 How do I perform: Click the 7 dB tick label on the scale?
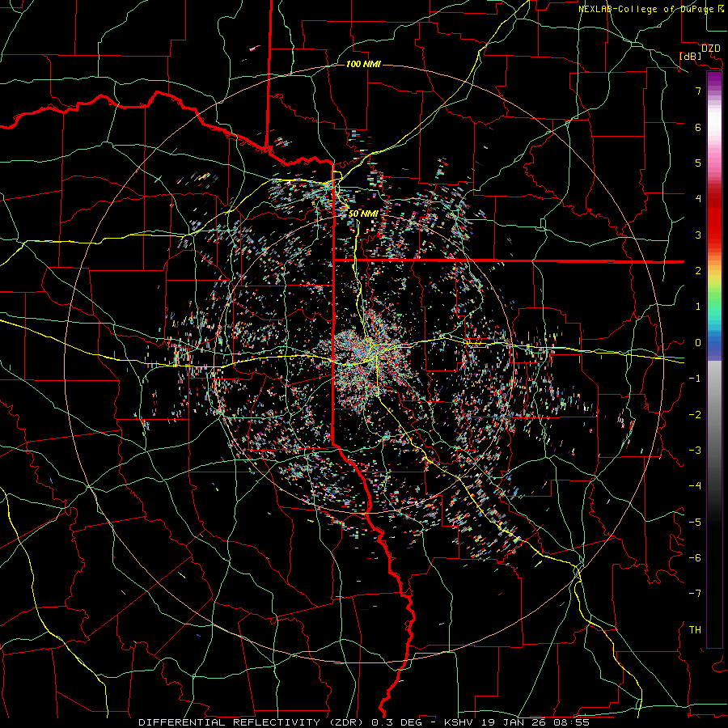(x=698, y=91)
